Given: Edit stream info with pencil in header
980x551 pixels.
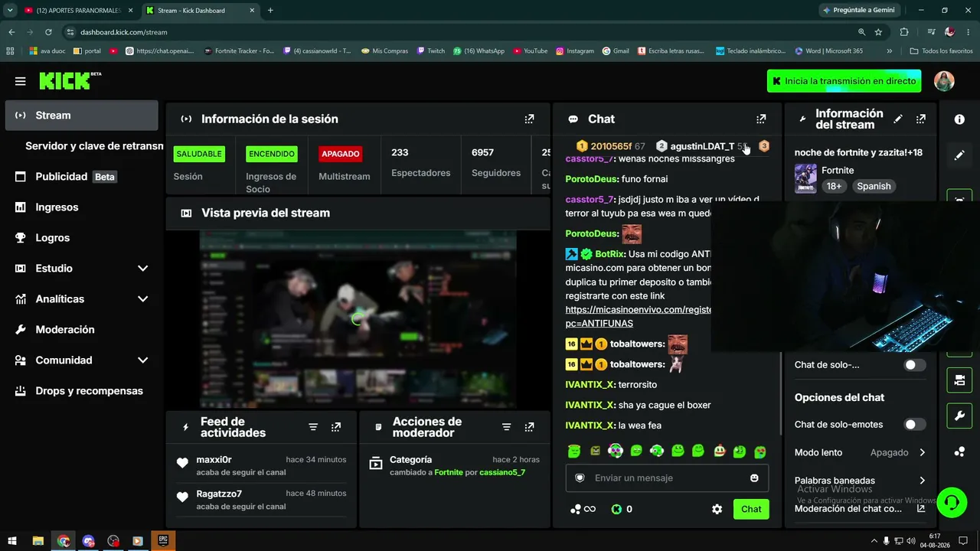Looking at the screenshot, I should coord(898,119).
